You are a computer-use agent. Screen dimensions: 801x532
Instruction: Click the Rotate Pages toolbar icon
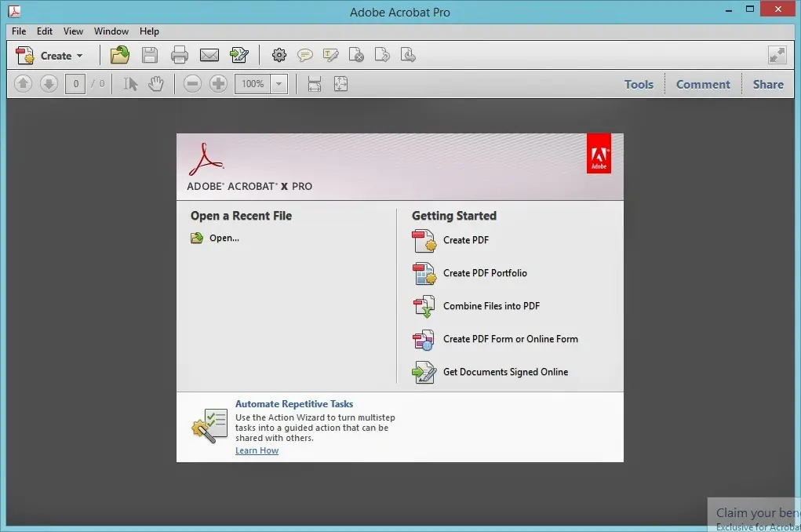tap(382, 55)
